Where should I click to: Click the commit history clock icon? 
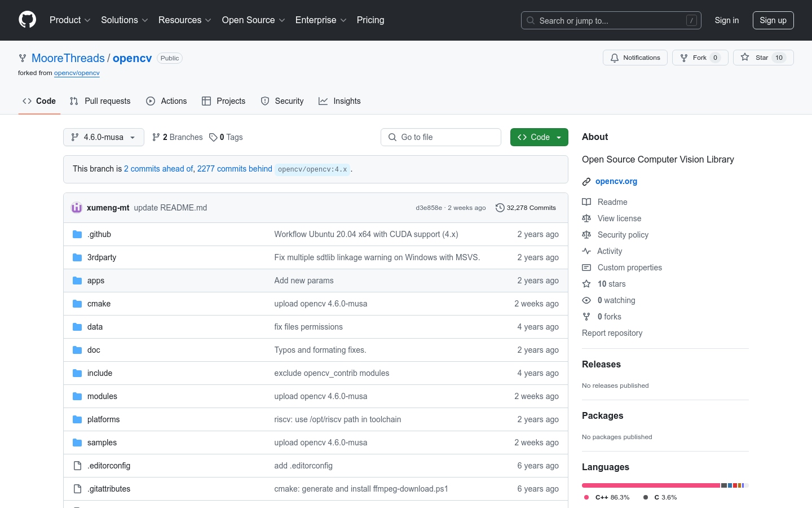point(500,208)
